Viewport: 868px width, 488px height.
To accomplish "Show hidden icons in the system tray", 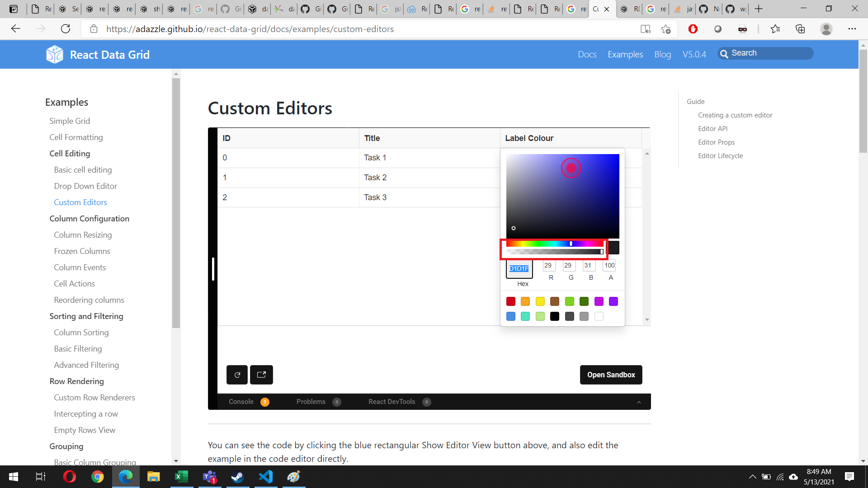I will 753,477.
